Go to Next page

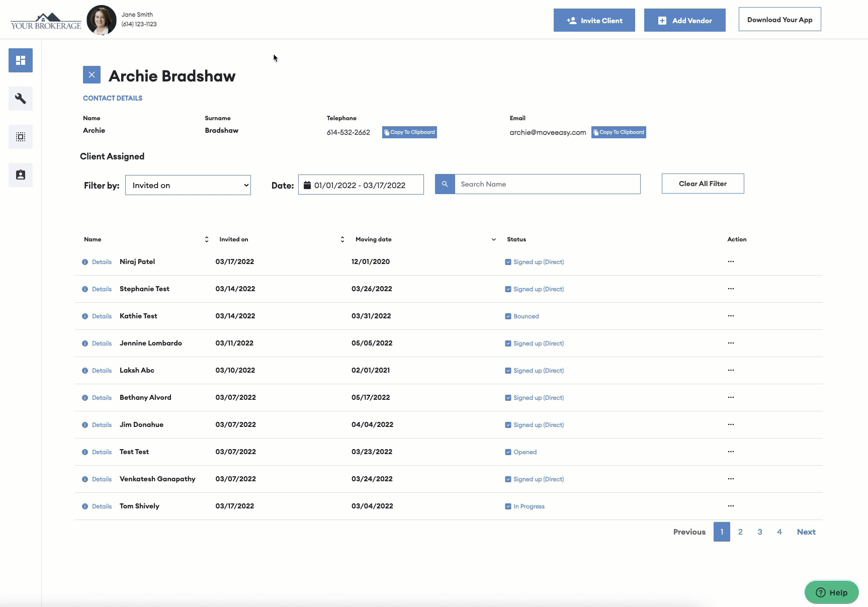(x=806, y=532)
